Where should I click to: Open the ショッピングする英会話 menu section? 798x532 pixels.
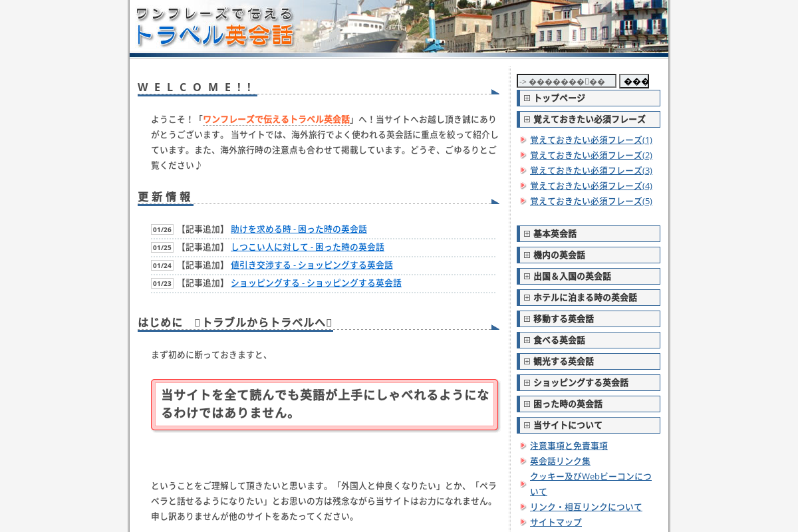point(589,383)
